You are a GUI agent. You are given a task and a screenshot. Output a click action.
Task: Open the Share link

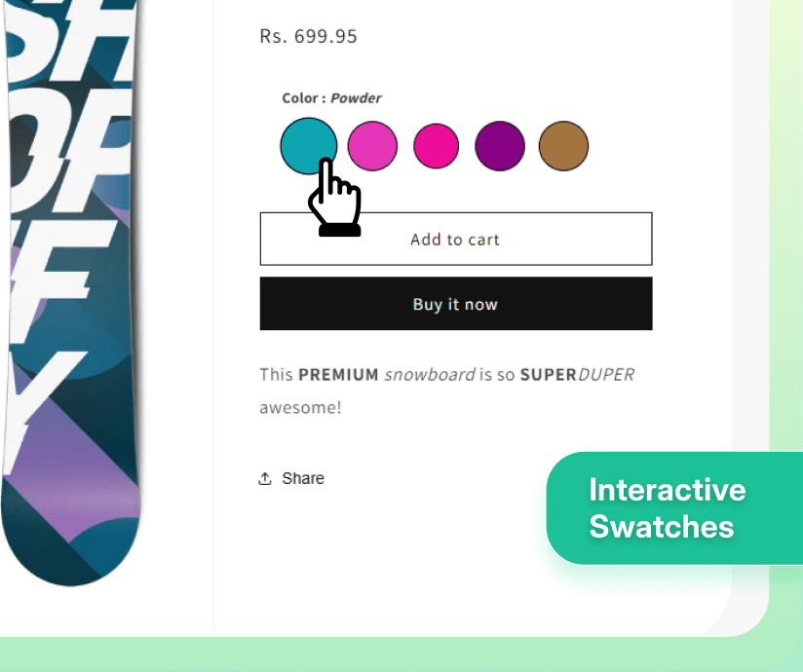point(302,477)
